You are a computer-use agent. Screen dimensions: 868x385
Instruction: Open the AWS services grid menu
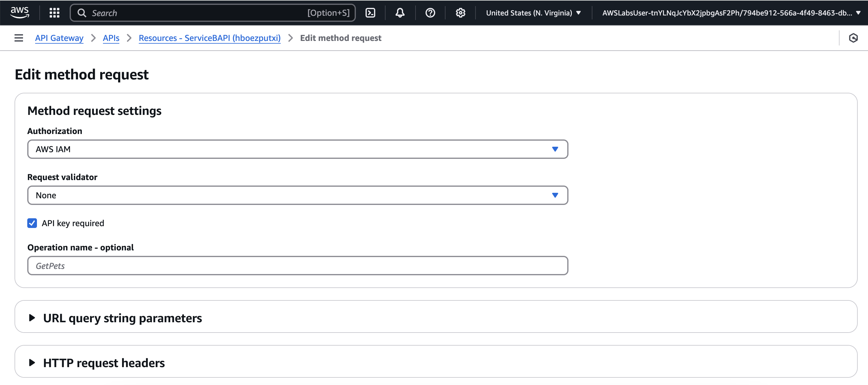(x=54, y=13)
